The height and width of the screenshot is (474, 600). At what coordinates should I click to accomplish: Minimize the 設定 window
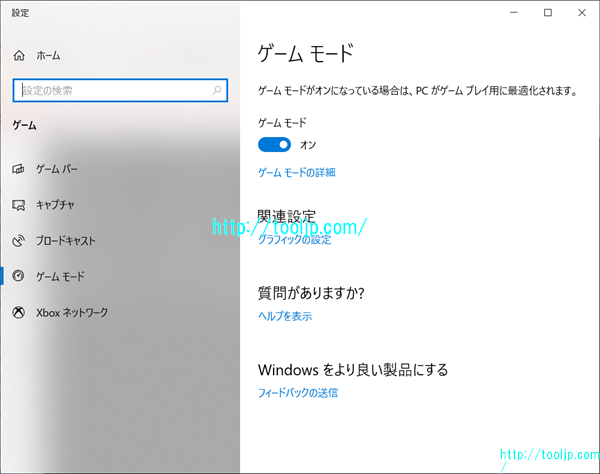tap(514, 13)
